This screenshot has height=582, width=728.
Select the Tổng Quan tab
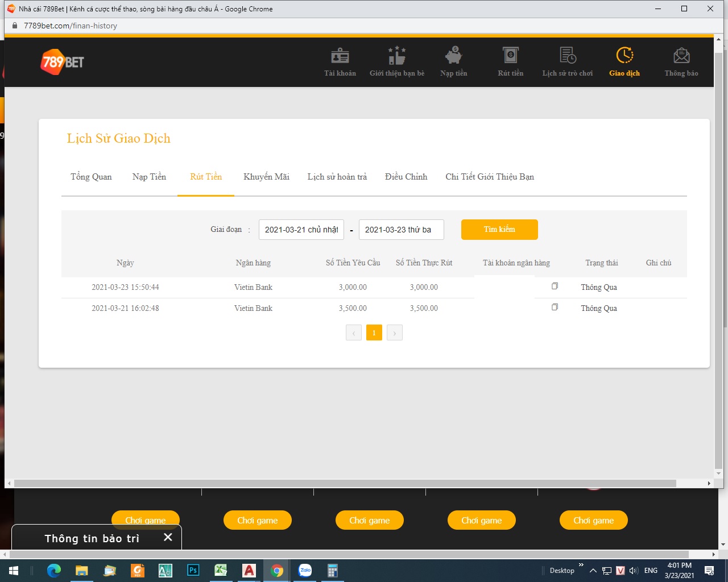click(x=91, y=177)
